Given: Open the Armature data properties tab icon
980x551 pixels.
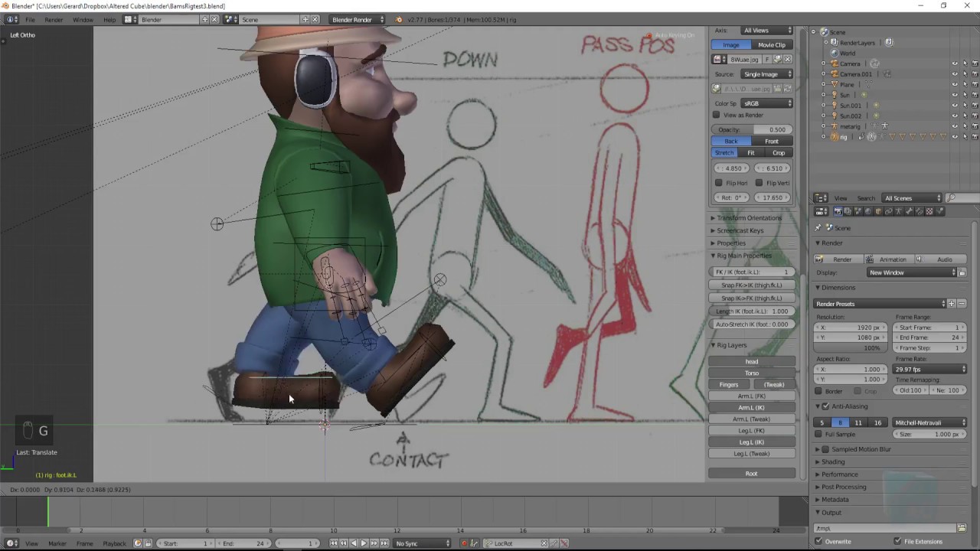Looking at the screenshot, I should click(x=899, y=211).
